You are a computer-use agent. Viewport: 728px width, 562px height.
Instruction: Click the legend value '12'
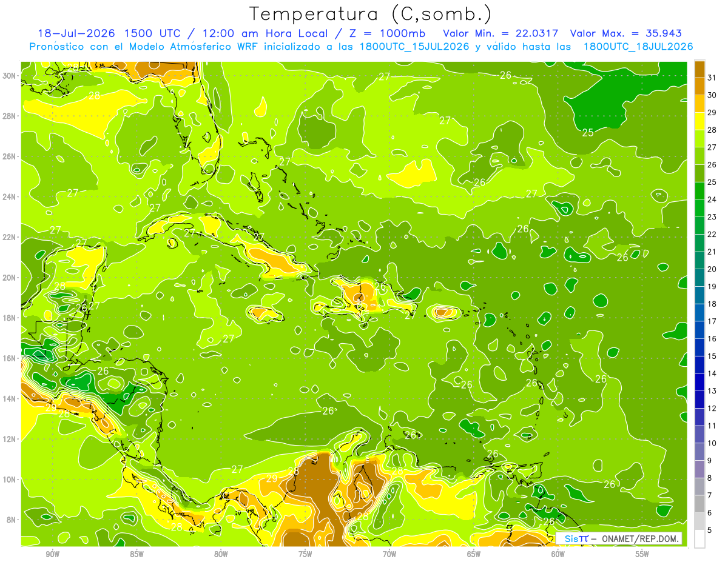pyautogui.click(x=712, y=409)
